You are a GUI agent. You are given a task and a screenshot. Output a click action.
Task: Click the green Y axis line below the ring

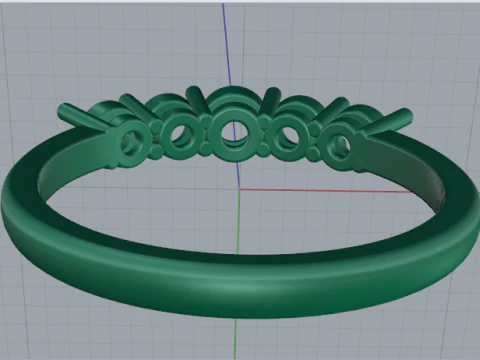235,338
